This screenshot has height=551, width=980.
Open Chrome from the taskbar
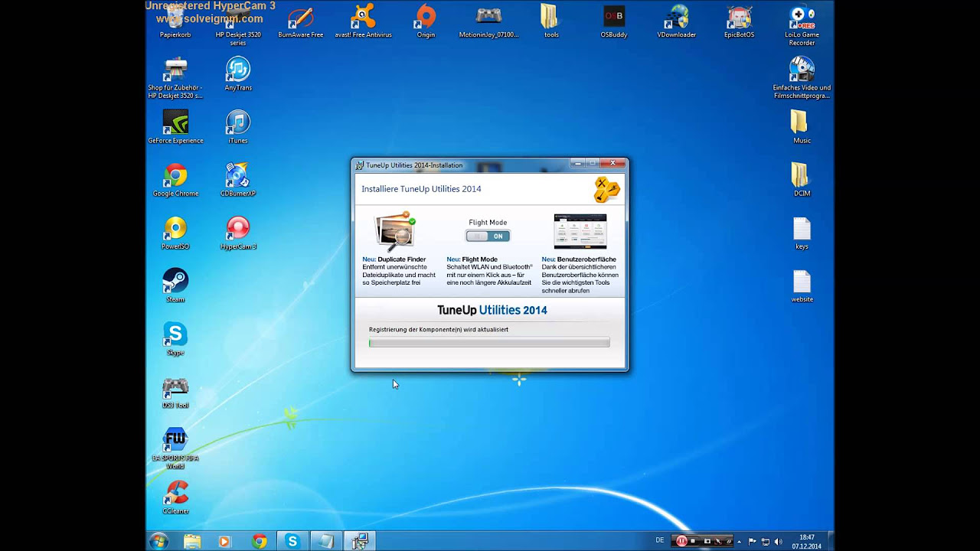(260, 541)
